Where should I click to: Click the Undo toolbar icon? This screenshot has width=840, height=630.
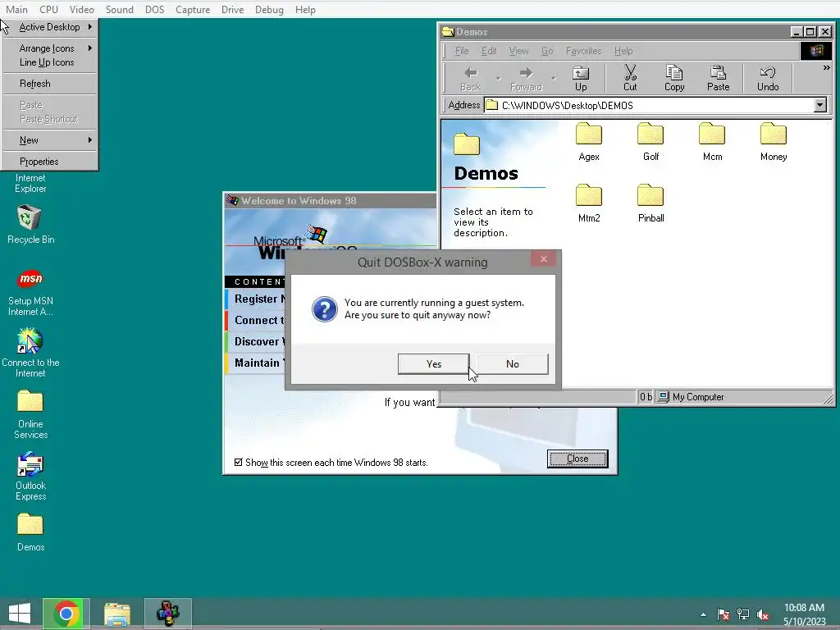(x=768, y=78)
